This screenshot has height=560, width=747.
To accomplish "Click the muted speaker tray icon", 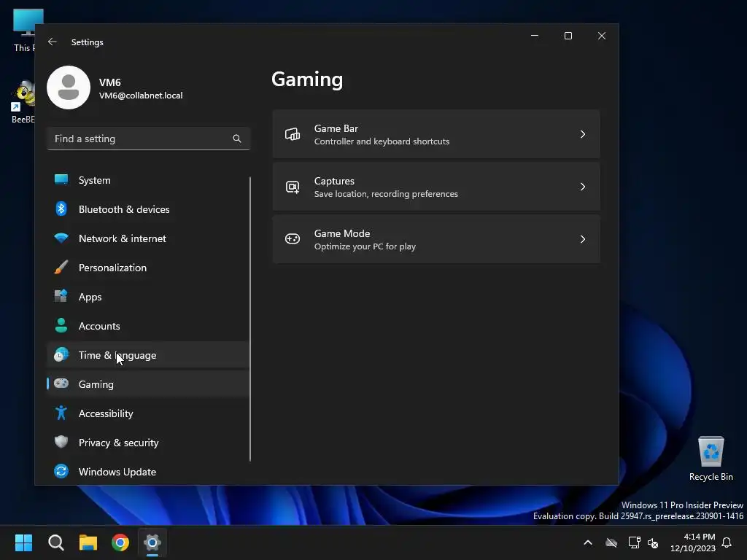I will (x=653, y=542).
